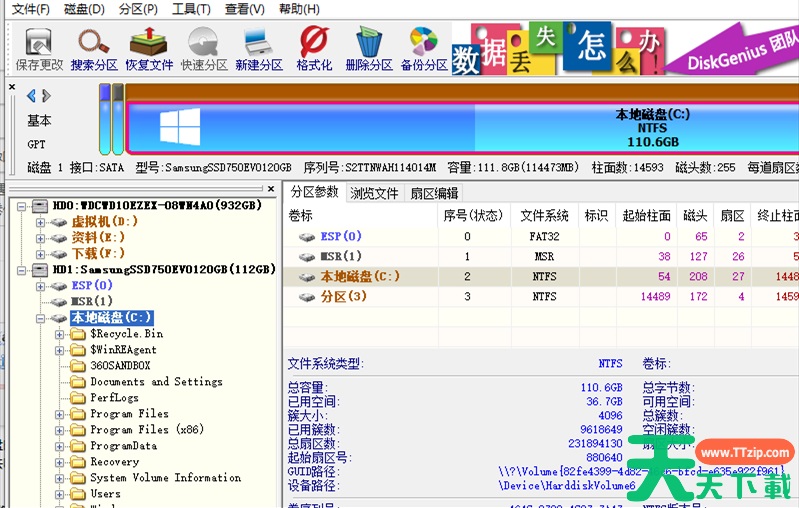Click the 保存更改 (Save Changes) toolbar icon

click(x=39, y=47)
